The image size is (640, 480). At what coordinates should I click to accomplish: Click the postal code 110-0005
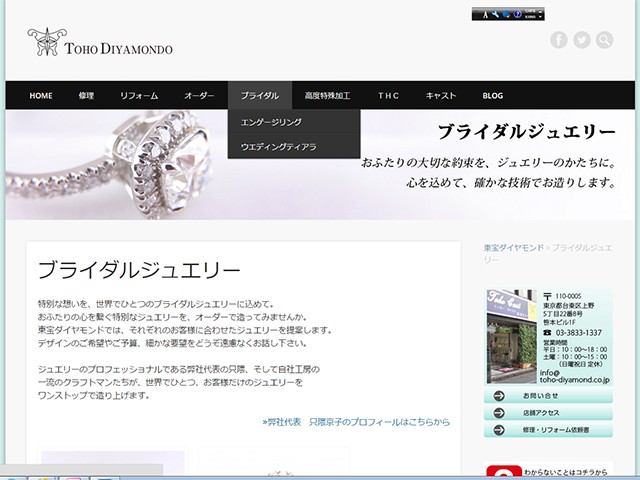click(568, 296)
